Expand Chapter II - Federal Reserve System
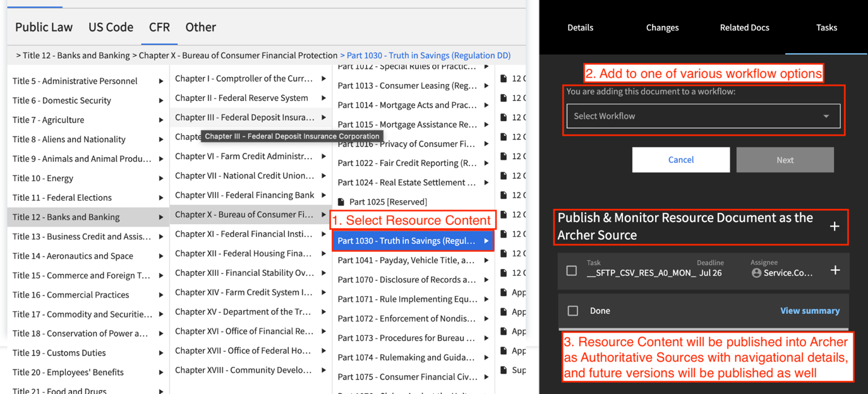The height and width of the screenshot is (394, 868). (x=250, y=98)
